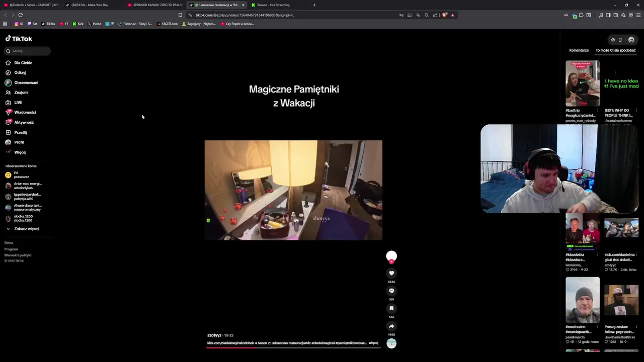Open the Kick bookmark in bookmarks bar
This screenshot has width=644, height=362.
(78, 24)
